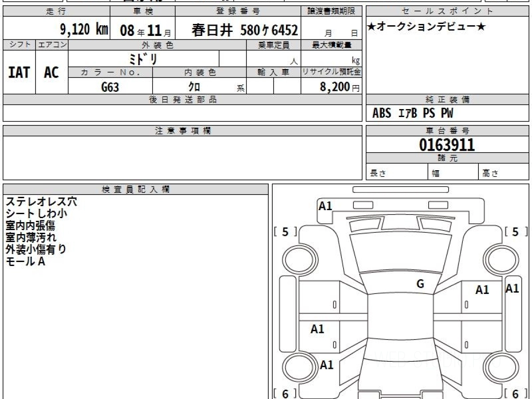Click the ABS エアB PS PW equipment line

tap(413, 113)
